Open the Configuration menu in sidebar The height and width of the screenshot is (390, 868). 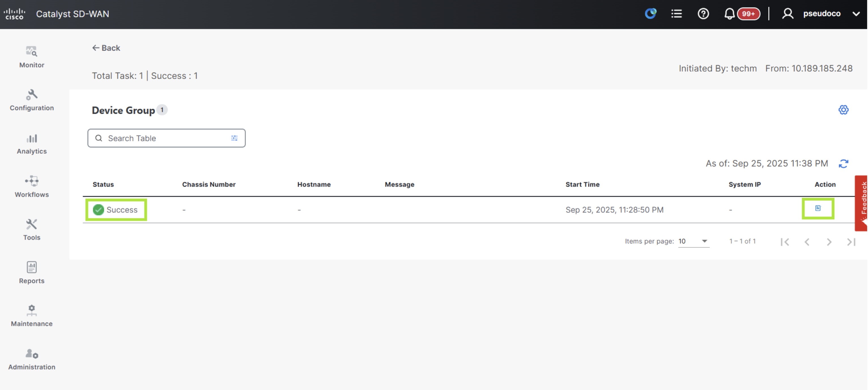32,100
